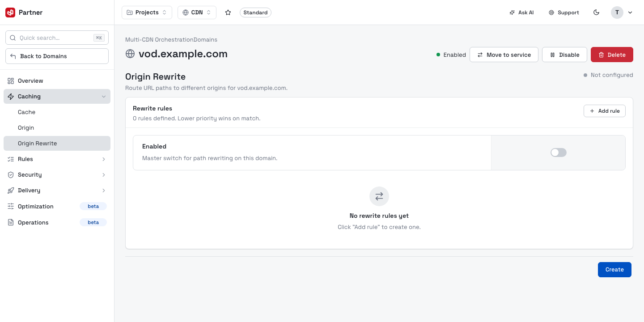Click the favorite star icon in header
Image resolution: width=644 pixels, height=322 pixels.
coord(228,13)
